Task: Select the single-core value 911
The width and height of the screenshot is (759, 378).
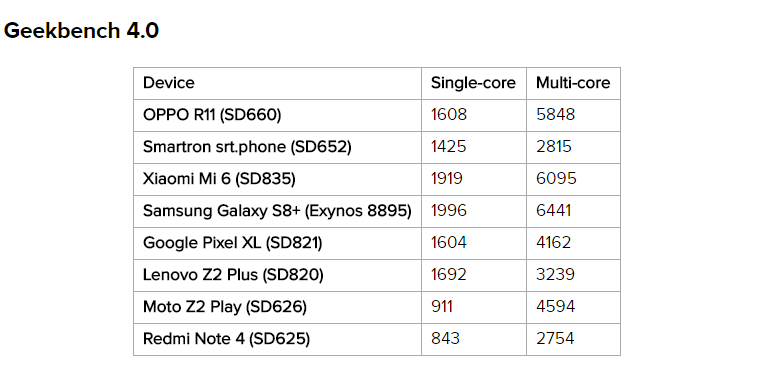Action: click(x=441, y=306)
